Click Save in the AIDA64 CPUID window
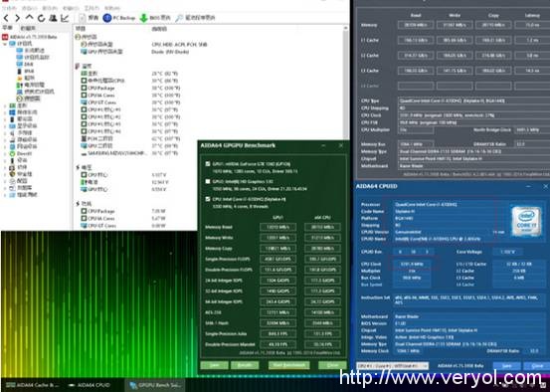The height and width of the screenshot is (392, 550). [507, 366]
